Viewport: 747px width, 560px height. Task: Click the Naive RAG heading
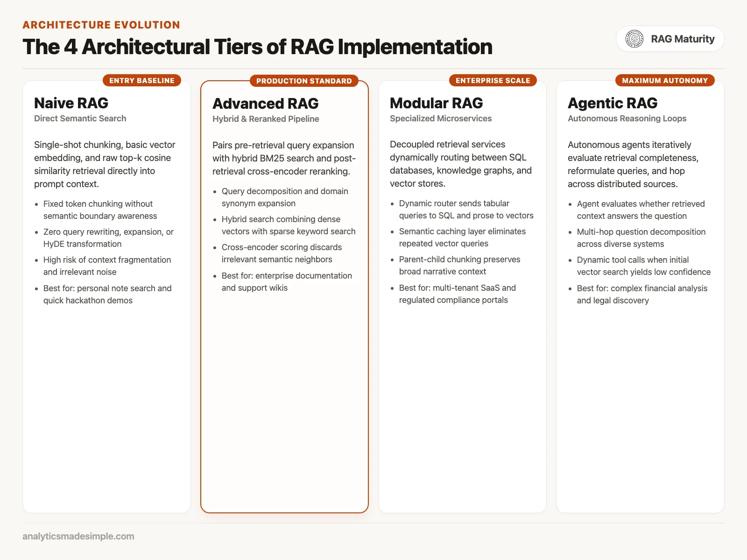coord(71,103)
